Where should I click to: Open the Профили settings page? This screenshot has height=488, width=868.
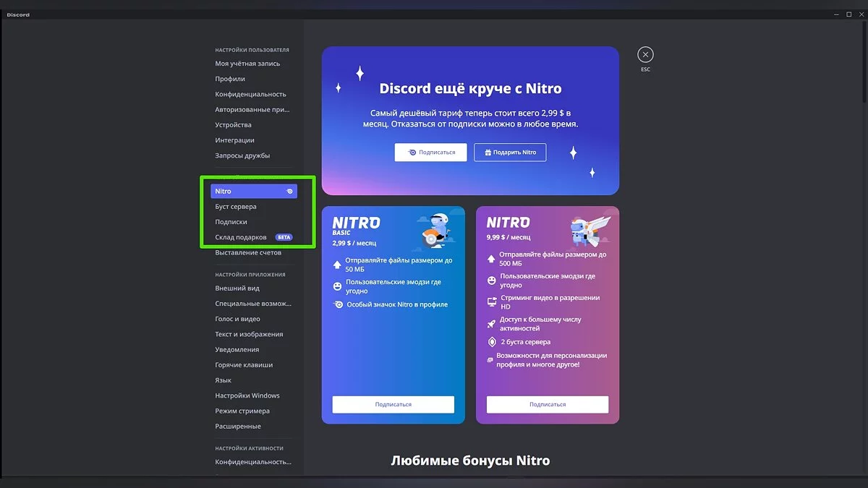click(230, 79)
